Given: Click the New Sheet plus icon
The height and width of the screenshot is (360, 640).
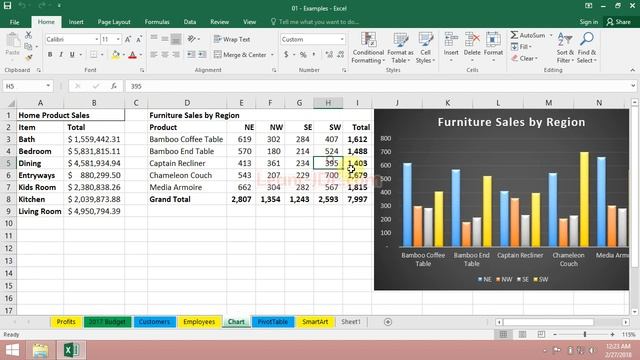Looking at the screenshot, I should [x=388, y=322].
